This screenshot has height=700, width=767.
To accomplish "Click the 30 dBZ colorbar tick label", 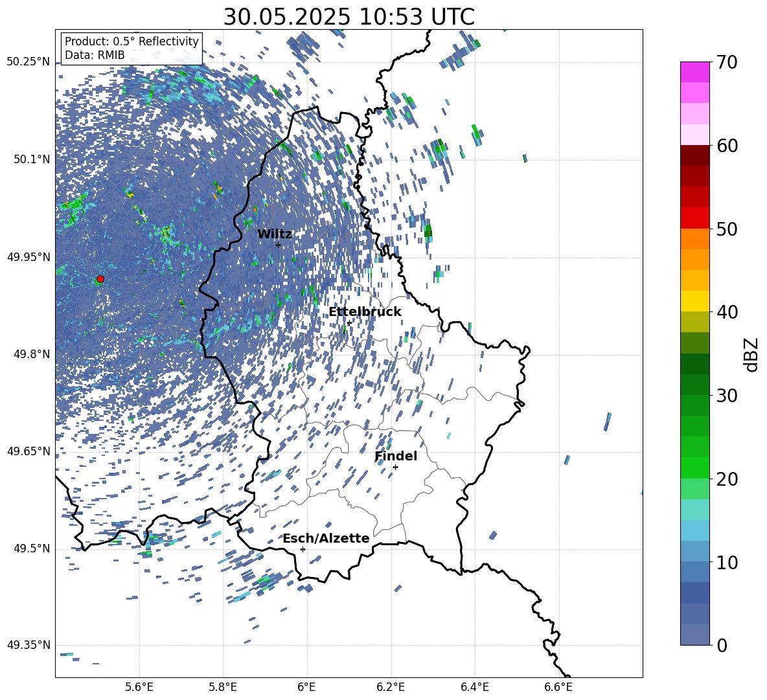I will point(727,396).
